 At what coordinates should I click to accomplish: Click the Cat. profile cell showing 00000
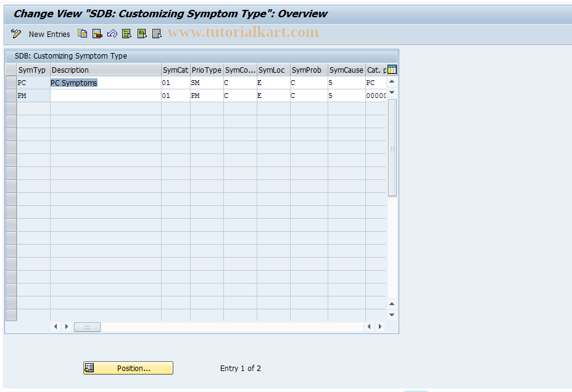point(376,96)
